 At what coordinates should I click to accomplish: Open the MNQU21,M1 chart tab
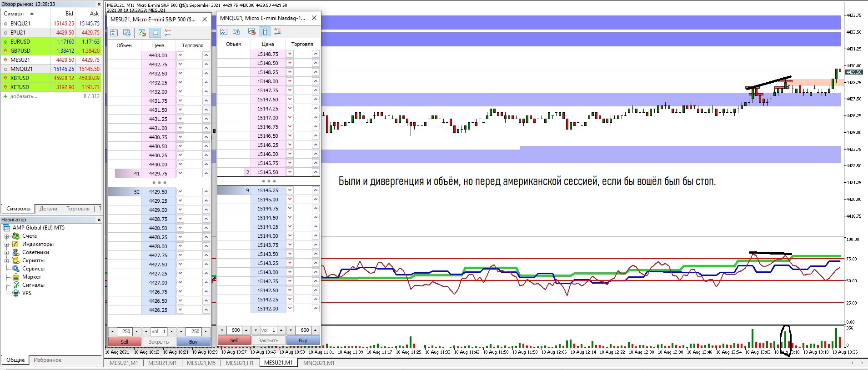(318, 363)
